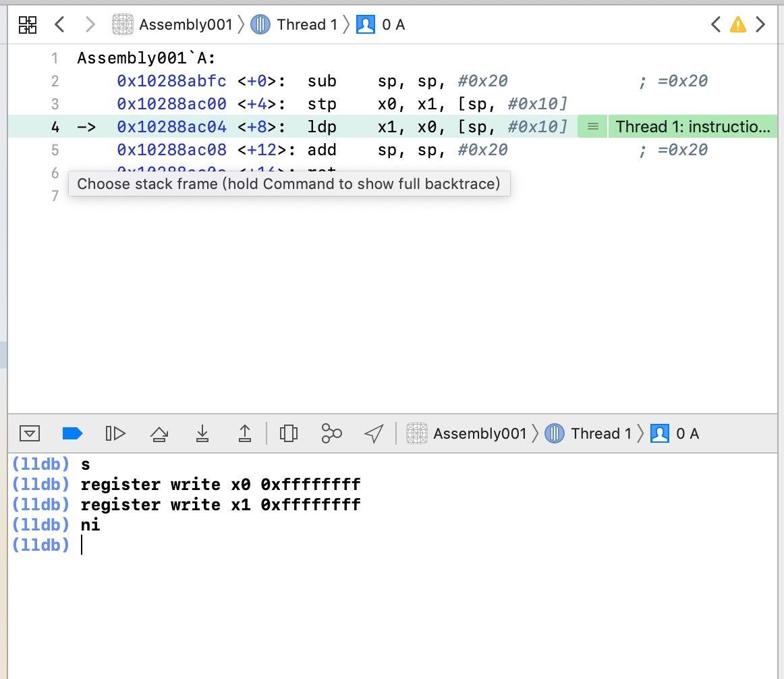Screen dimensions: 784x679
Task: Go forward with the greyed right chevron
Action: (90, 24)
